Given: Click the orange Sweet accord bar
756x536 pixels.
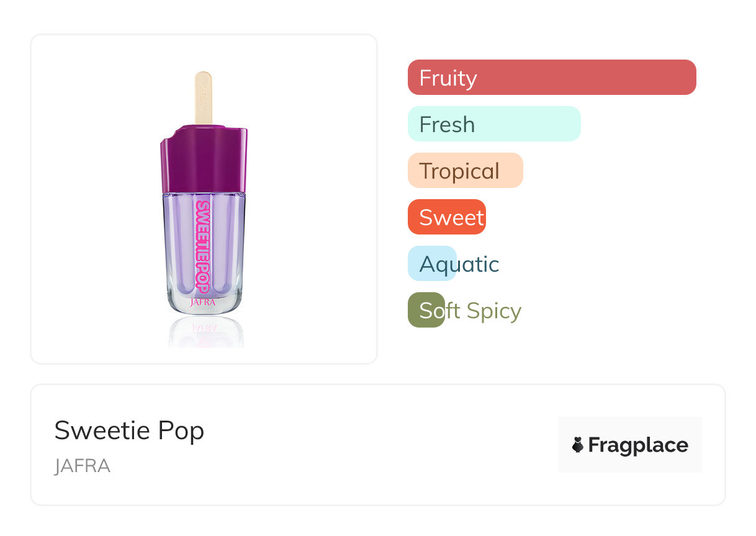Looking at the screenshot, I should tap(446, 217).
